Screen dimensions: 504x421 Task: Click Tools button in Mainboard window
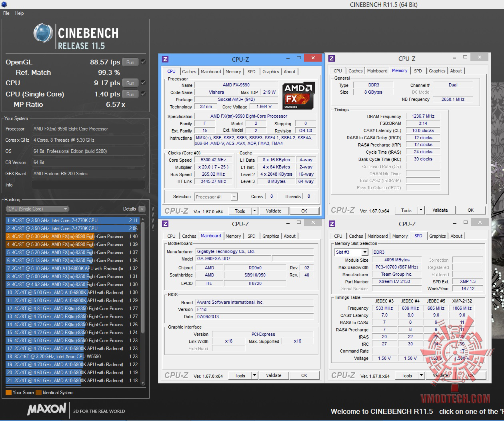(240, 375)
